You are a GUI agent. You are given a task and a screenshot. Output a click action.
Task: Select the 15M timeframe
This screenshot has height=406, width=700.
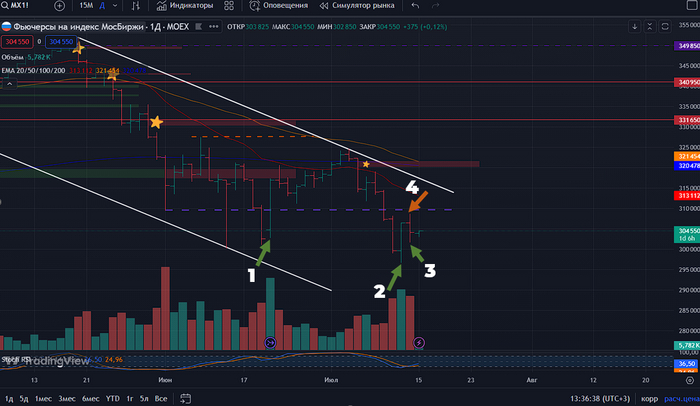(x=86, y=5)
